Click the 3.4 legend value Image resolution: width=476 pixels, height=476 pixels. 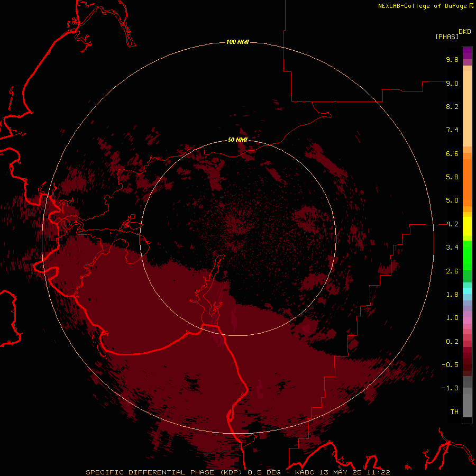[x=452, y=248]
